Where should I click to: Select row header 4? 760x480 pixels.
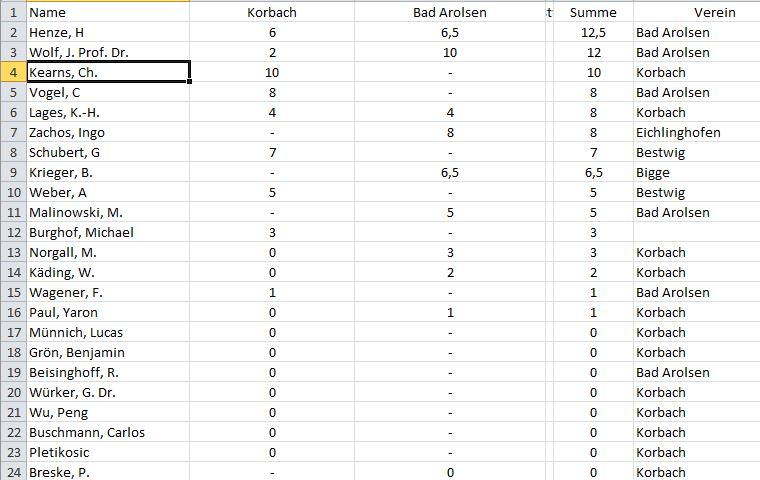click(x=13, y=72)
